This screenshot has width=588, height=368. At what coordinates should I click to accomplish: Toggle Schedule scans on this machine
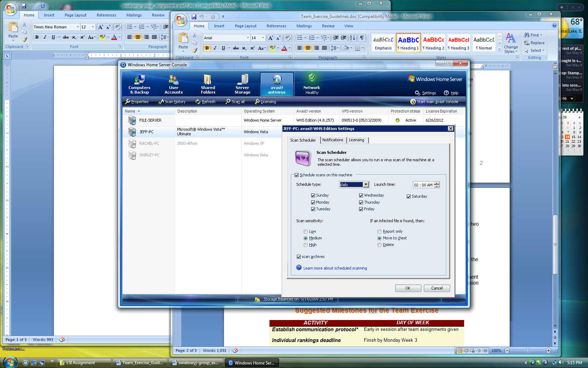296,175
